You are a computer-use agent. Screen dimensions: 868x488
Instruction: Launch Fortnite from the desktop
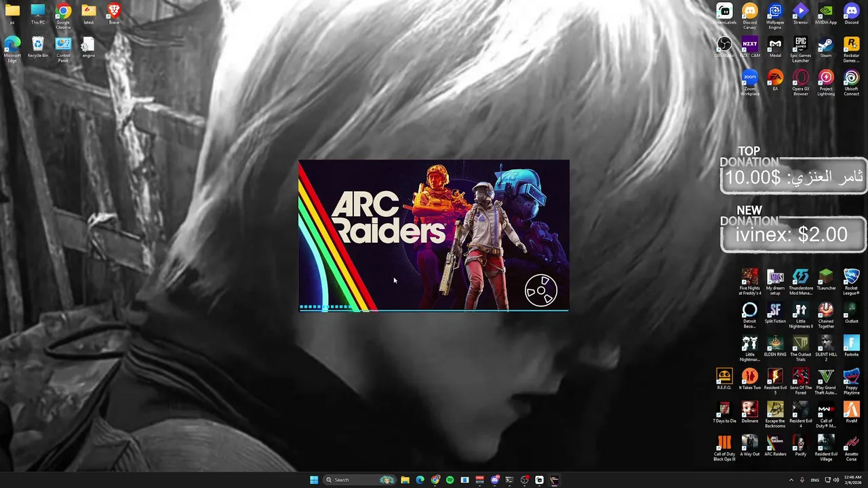[851, 346]
